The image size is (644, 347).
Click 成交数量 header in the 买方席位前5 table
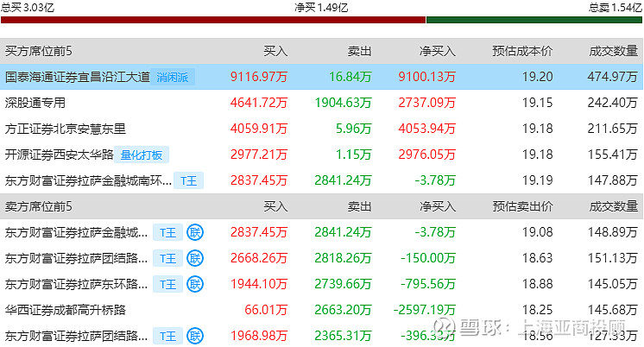click(614, 51)
